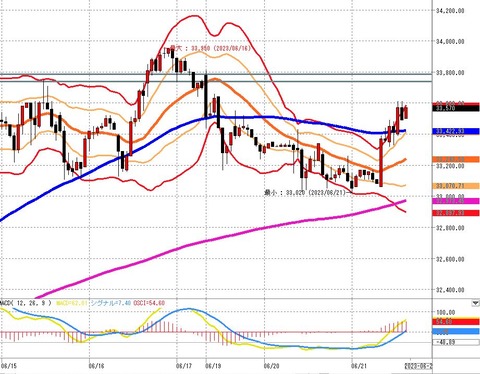Click the blue signal value tag in MACD axis
Viewport: 480px width, 374px height.
click(456, 331)
